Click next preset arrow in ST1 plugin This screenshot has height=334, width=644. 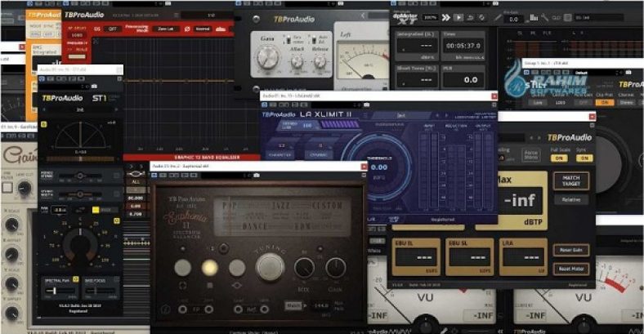(116, 110)
